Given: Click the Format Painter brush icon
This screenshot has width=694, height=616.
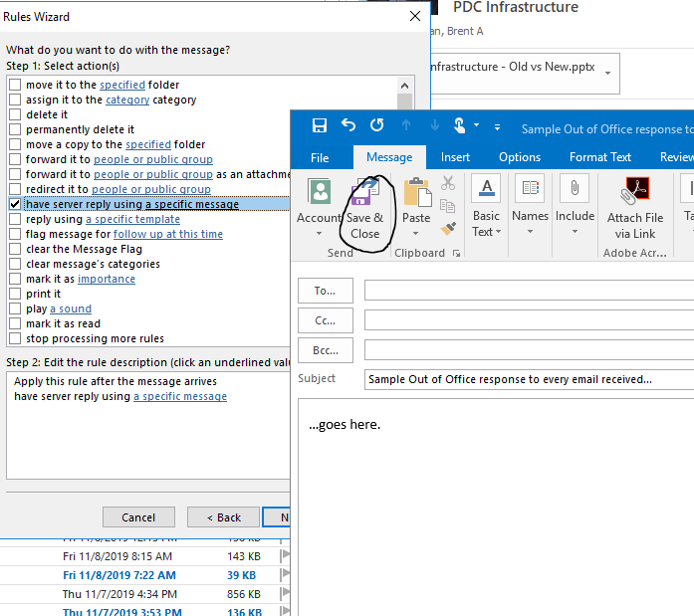Looking at the screenshot, I should pyautogui.click(x=448, y=229).
